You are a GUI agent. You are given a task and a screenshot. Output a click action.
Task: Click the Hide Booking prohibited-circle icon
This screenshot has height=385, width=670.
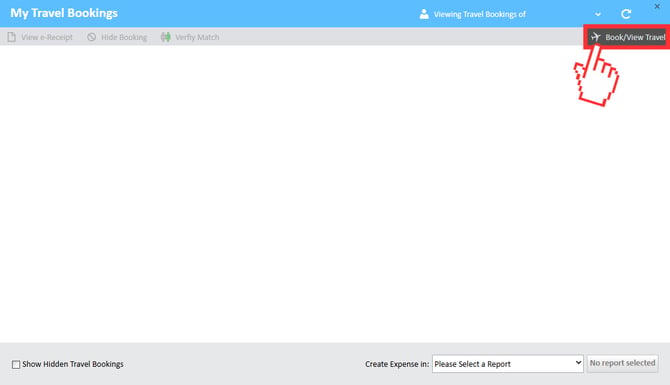pos(91,37)
